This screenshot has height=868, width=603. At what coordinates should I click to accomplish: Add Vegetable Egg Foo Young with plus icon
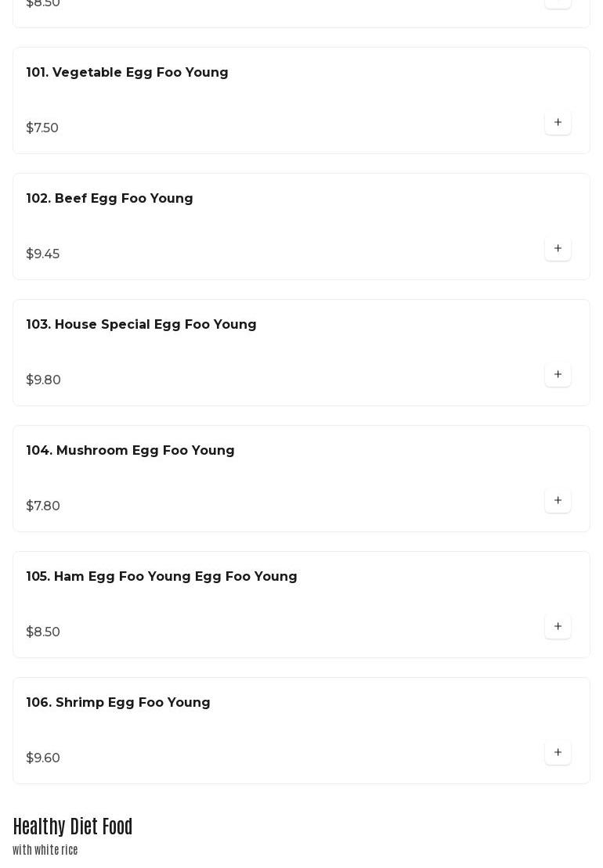pos(558,122)
